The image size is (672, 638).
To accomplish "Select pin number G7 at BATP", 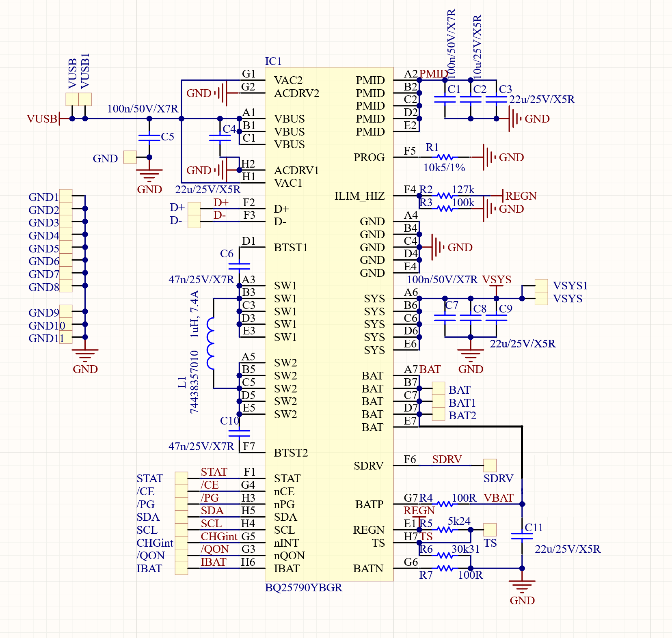I will [x=411, y=498].
